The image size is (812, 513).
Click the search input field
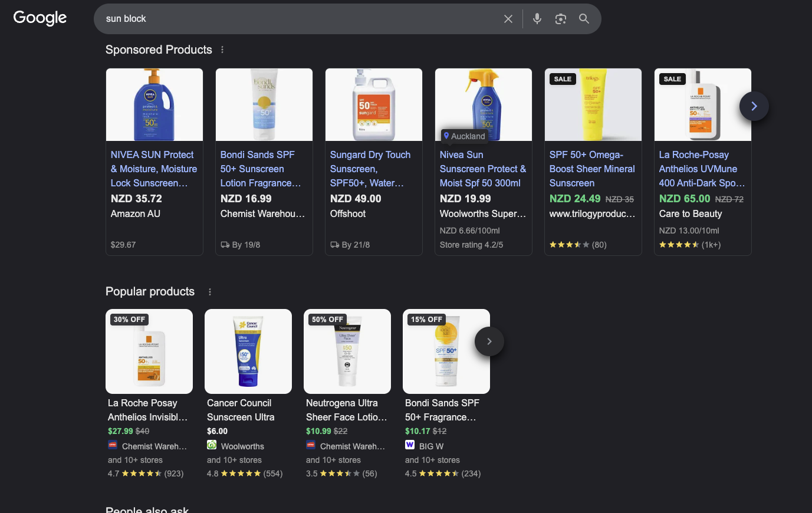click(301, 19)
